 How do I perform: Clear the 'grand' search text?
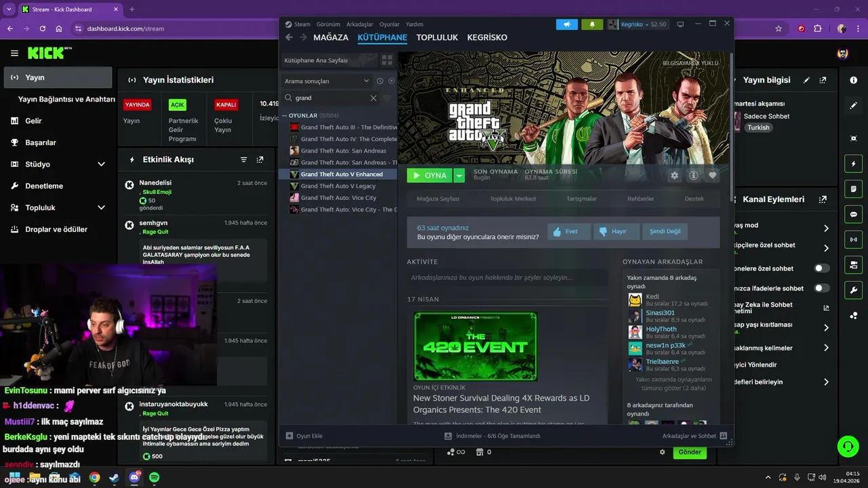373,98
